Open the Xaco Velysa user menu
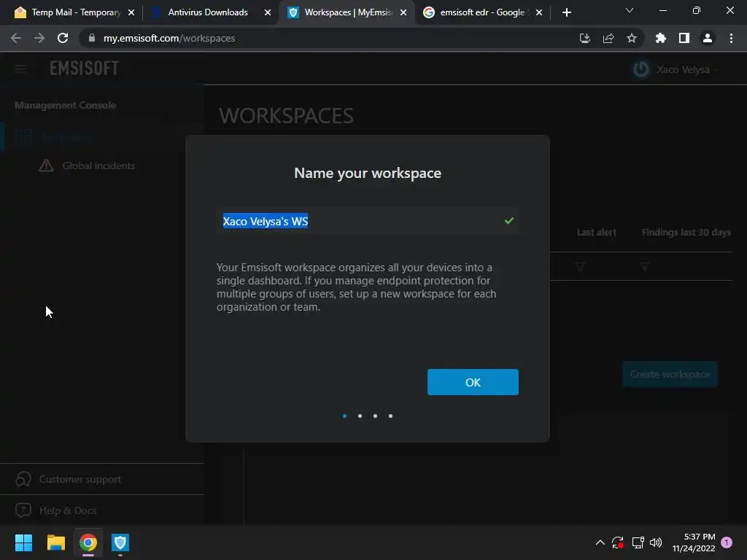The width and height of the screenshot is (747, 560). tap(686, 69)
